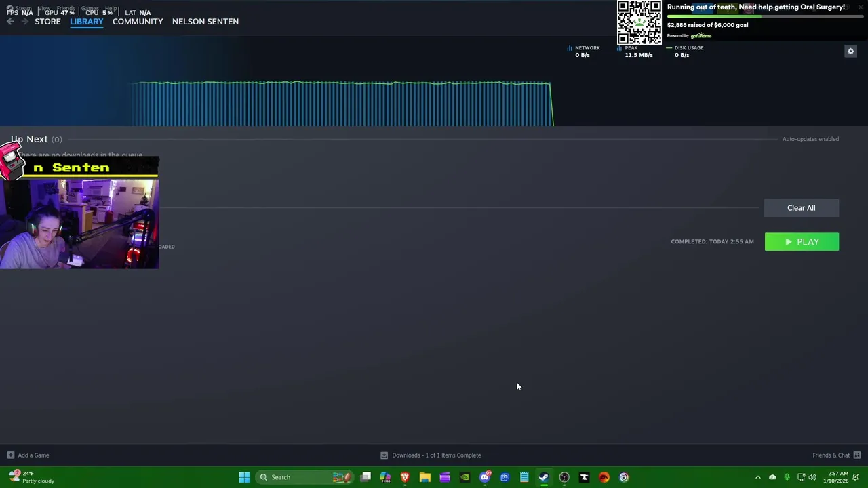Click the downloads disk icon in status bar

[x=384, y=455]
